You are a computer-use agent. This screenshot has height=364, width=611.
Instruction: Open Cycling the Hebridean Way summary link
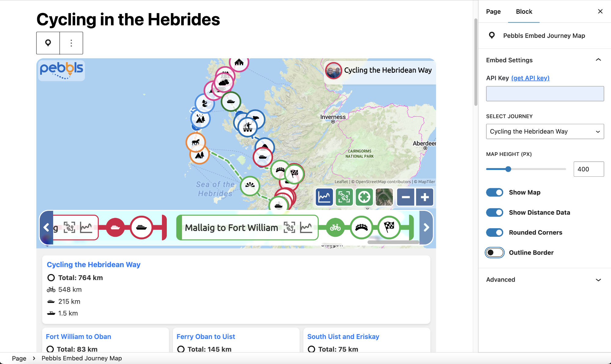(93, 265)
